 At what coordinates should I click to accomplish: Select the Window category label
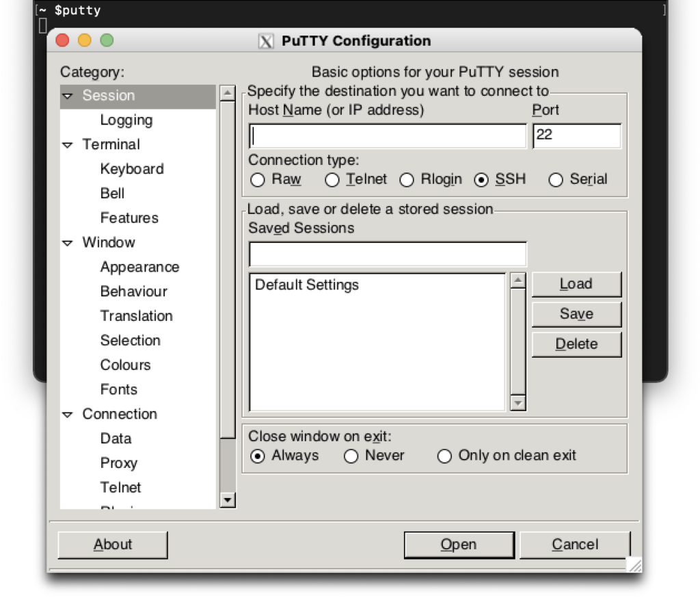109,243
